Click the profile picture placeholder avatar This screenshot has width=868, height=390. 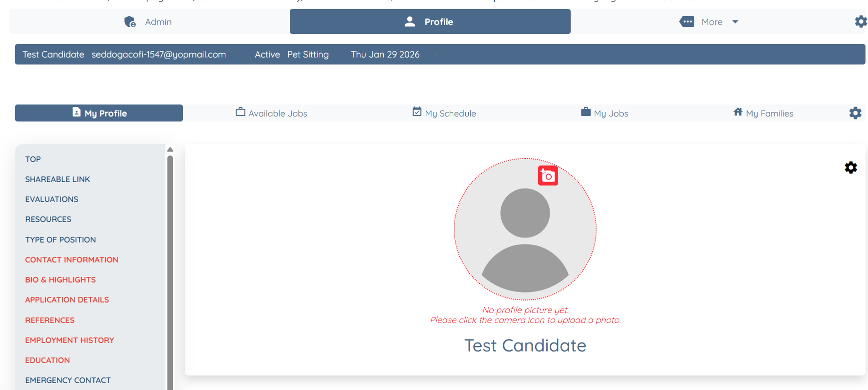[x=525, y=235]
